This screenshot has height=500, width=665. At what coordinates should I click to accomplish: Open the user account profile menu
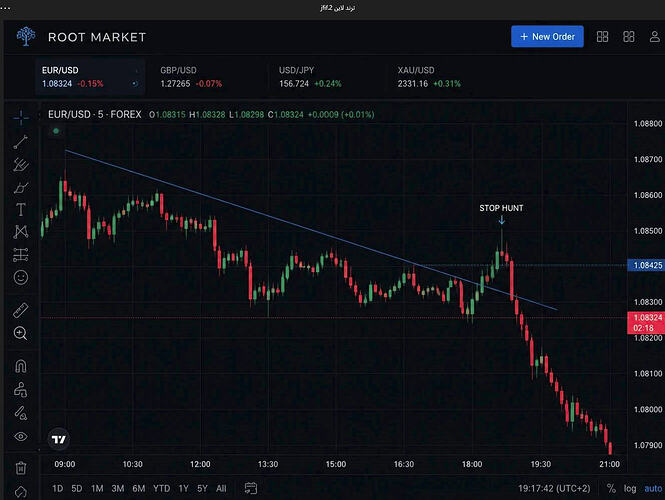[x=654, y=36]
